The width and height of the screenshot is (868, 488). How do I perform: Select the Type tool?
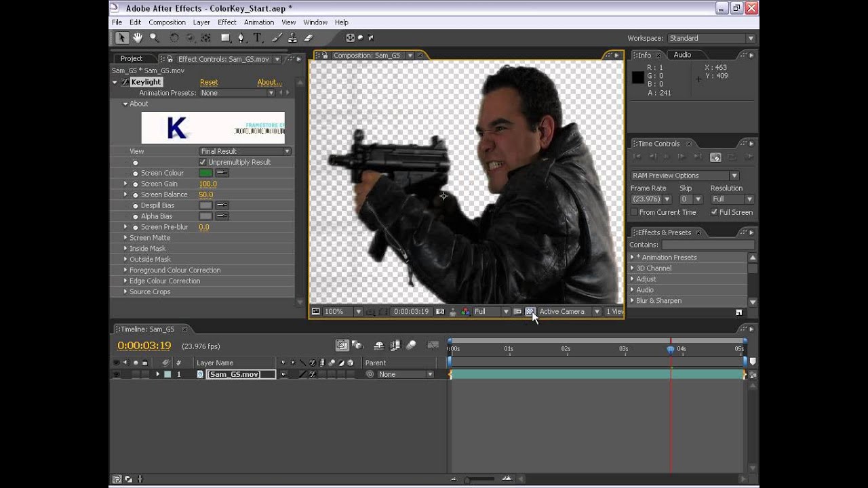[258, 38]
